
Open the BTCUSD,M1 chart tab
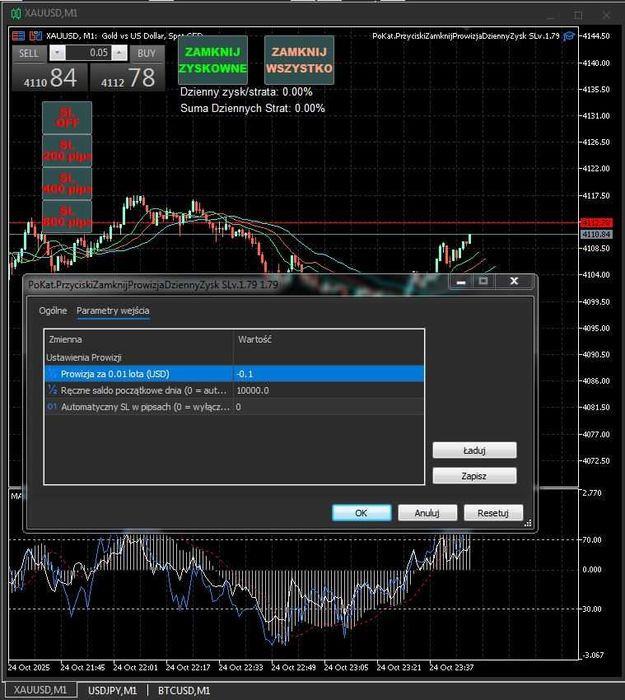pos(184,691)
